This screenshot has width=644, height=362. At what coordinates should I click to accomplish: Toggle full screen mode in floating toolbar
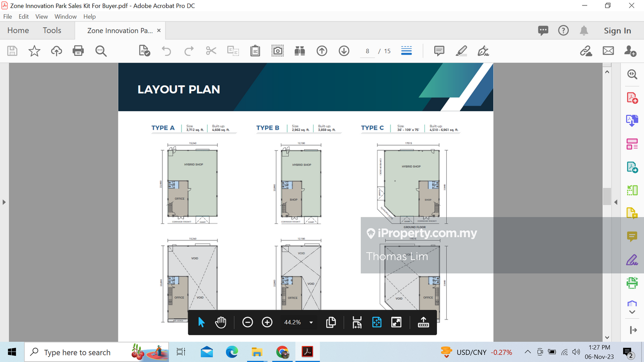pos(396,322)
